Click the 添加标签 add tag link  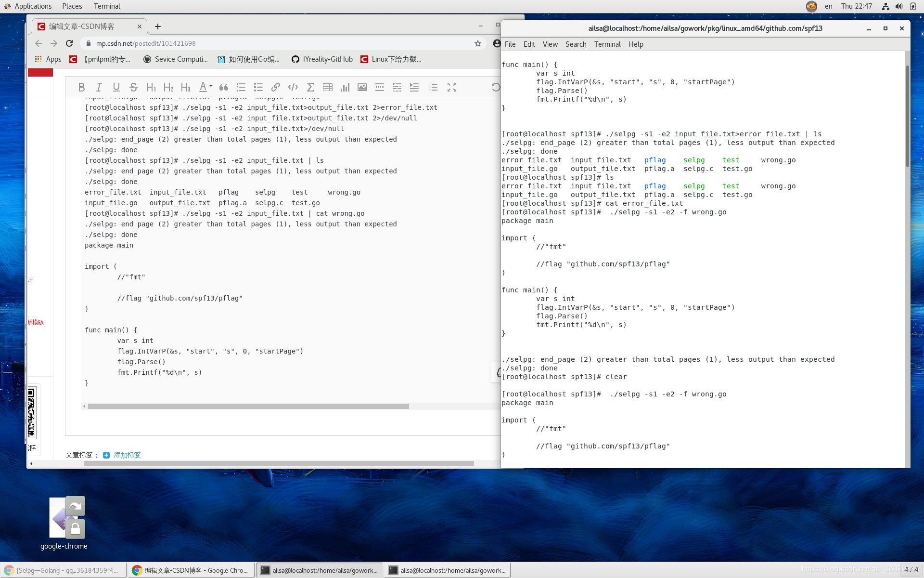pos(127,455)
